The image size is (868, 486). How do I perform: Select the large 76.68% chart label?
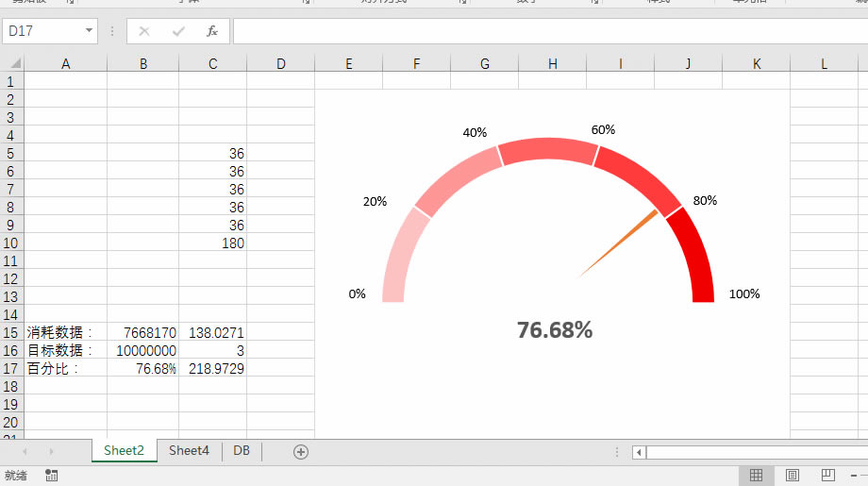point(555,330)
